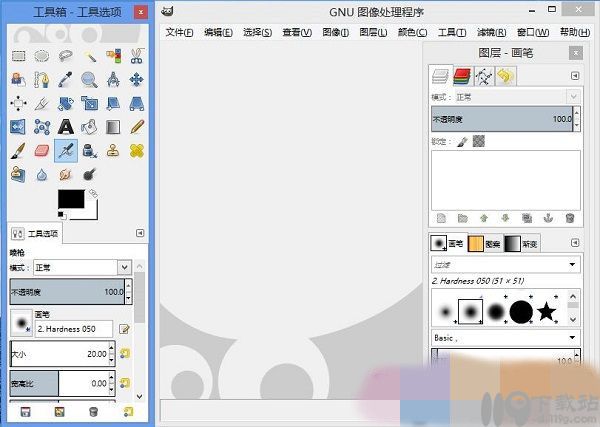Viewport: 600px width, 427px height.
Task: Select the Fuzzy Select magic wand tool
Action: tap(90, 57)
